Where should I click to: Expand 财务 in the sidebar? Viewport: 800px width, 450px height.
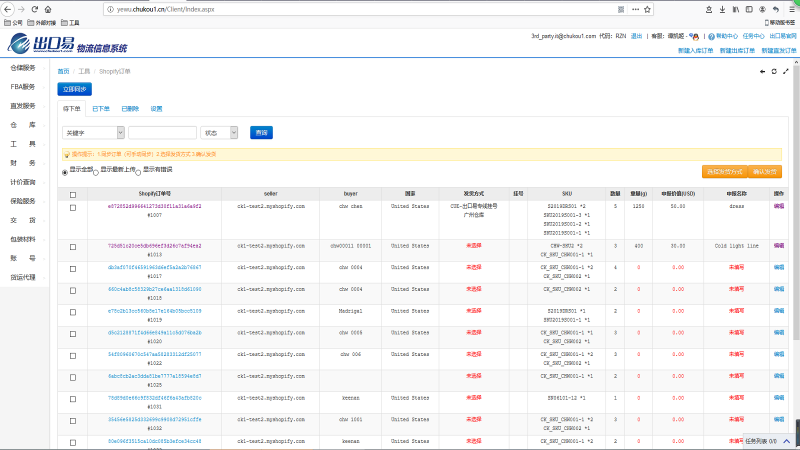pos(24,163)
